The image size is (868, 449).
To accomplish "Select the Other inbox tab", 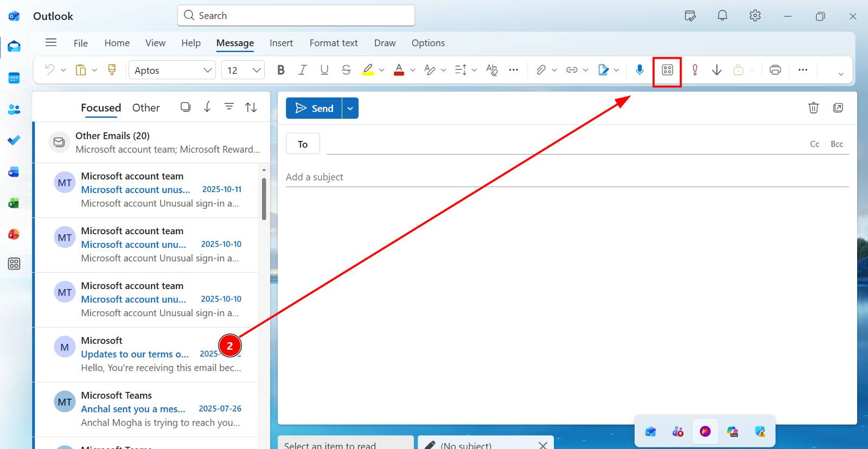I will click(146, 108).
